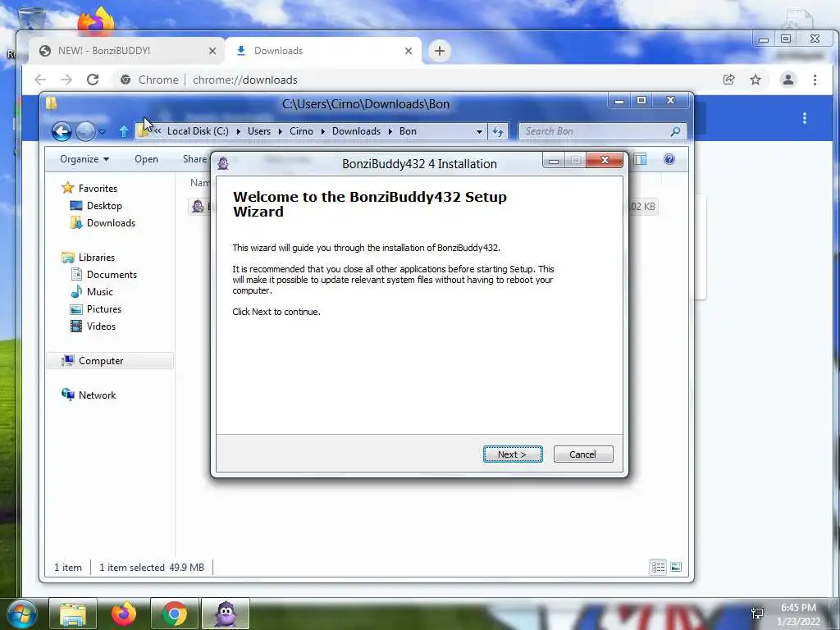Click Users breadcrumb in address bar

coord(259,131)
